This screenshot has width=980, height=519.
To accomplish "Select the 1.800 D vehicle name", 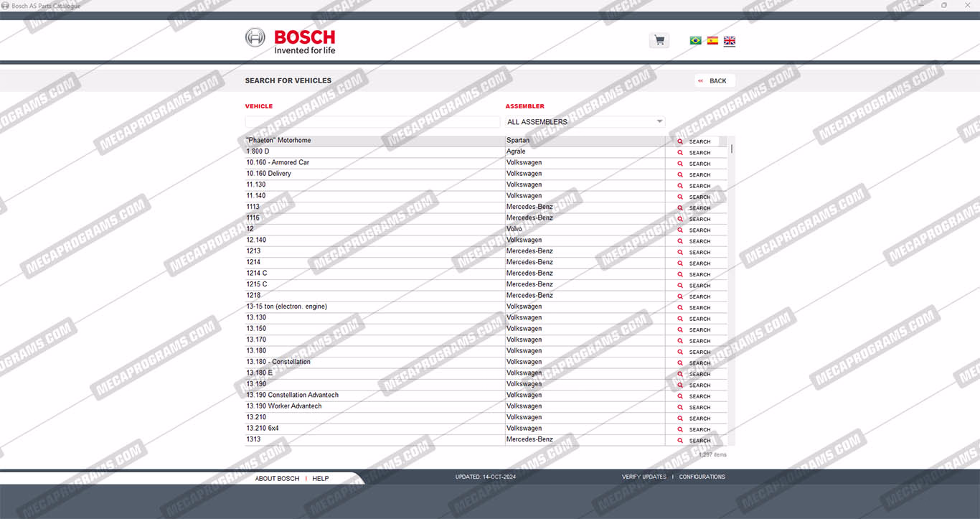I will (x=258, y=151).
